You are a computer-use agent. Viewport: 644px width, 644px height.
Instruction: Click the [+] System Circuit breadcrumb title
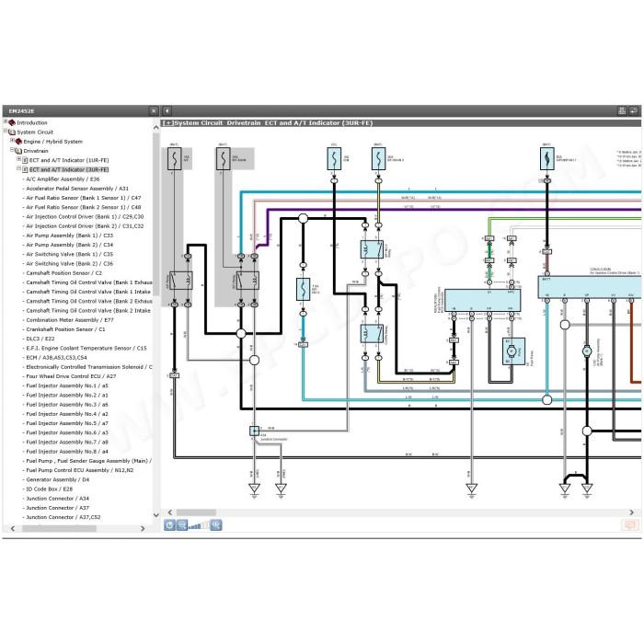(268, 122)
